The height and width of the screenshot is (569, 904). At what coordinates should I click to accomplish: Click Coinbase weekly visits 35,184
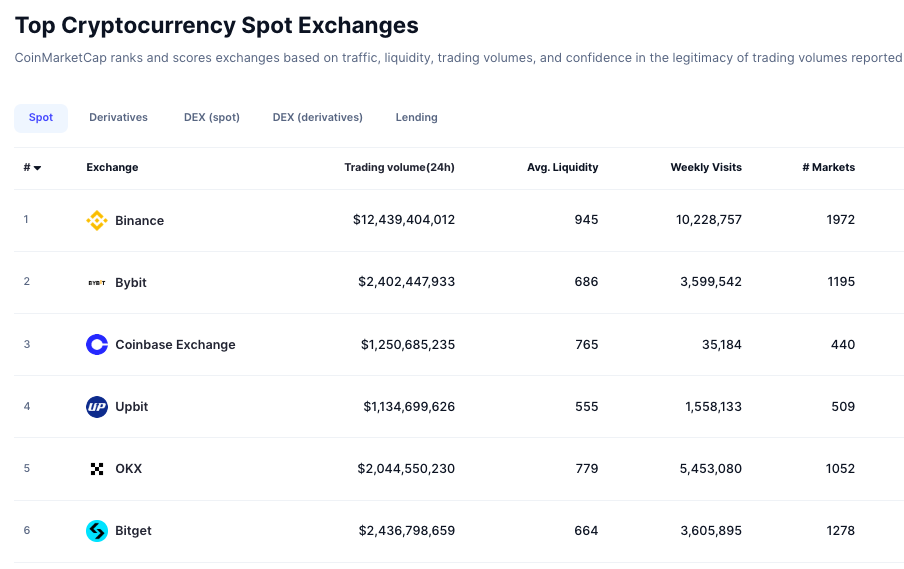coord(722,345)
